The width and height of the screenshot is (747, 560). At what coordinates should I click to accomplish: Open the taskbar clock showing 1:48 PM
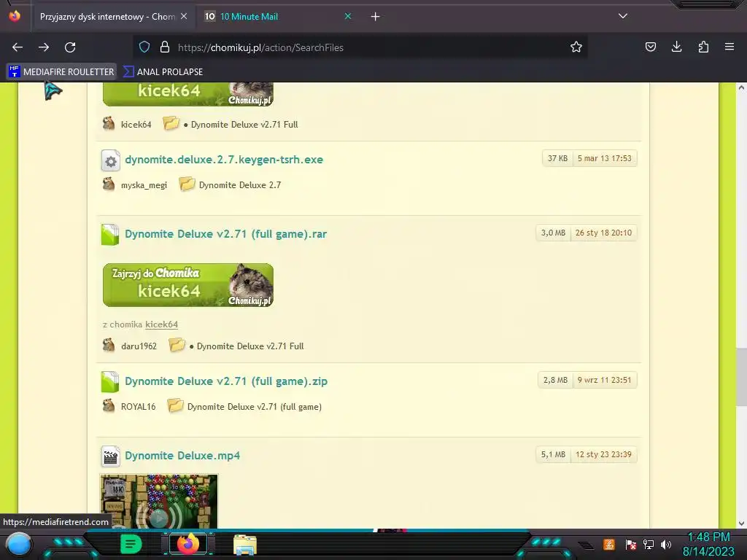coord(708,544)
